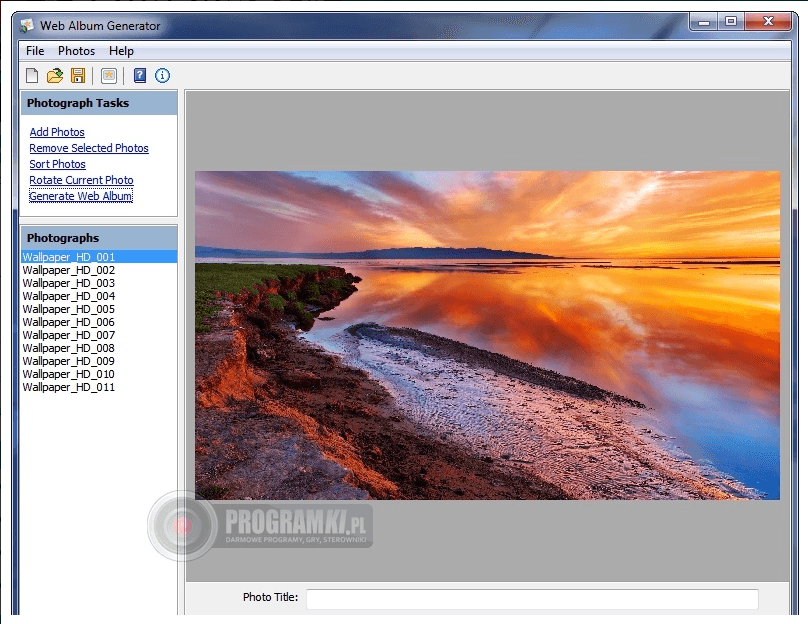Image resolution: width=808 pixels, height=624 pixels.
Task: Maximize the Web Album Generator window
Action: tap(731, 22)
